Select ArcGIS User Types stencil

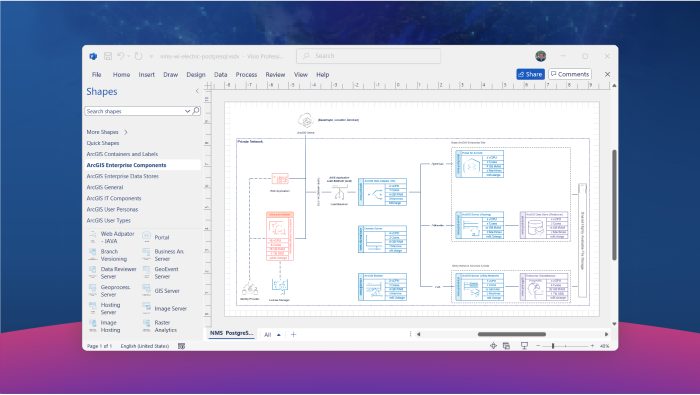108,220
